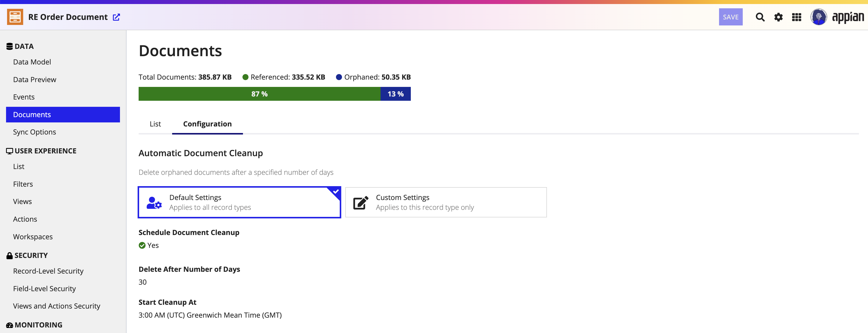Select the Default Settings card
The width and height of the screenshot is (868, 333).
239,202
